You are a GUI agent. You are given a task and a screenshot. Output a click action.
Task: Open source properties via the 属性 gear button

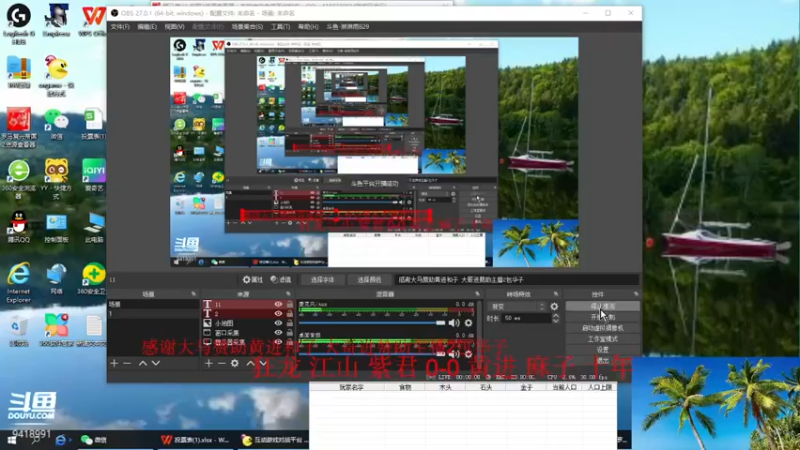tap(253, 280)
